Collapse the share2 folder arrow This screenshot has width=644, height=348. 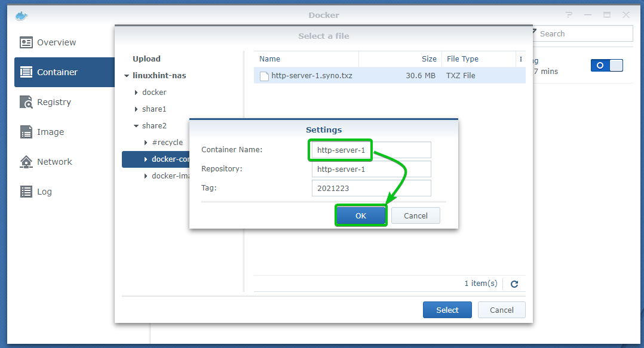click(x=136, y=126)
